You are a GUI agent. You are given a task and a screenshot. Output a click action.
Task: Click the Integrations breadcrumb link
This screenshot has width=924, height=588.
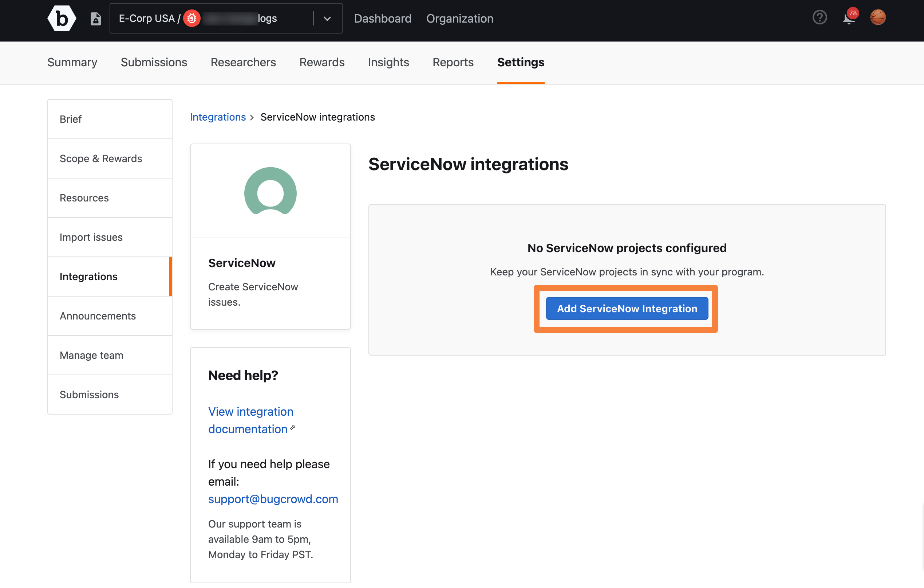click(218, 117)
